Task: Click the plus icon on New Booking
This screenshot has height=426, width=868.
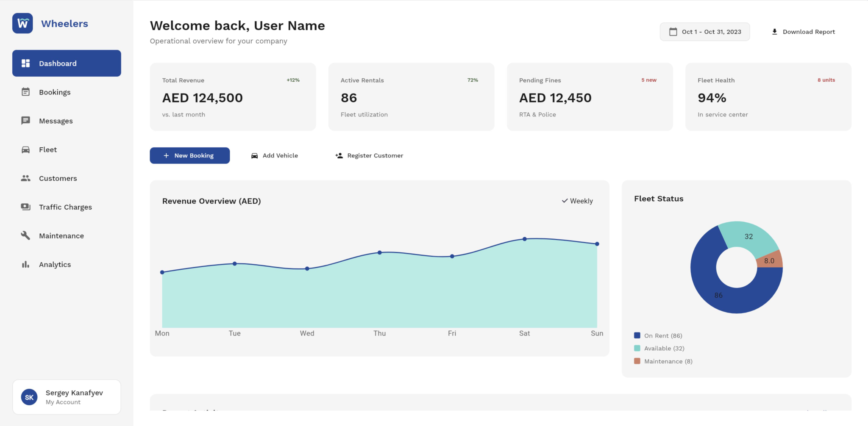Action: 166,155
